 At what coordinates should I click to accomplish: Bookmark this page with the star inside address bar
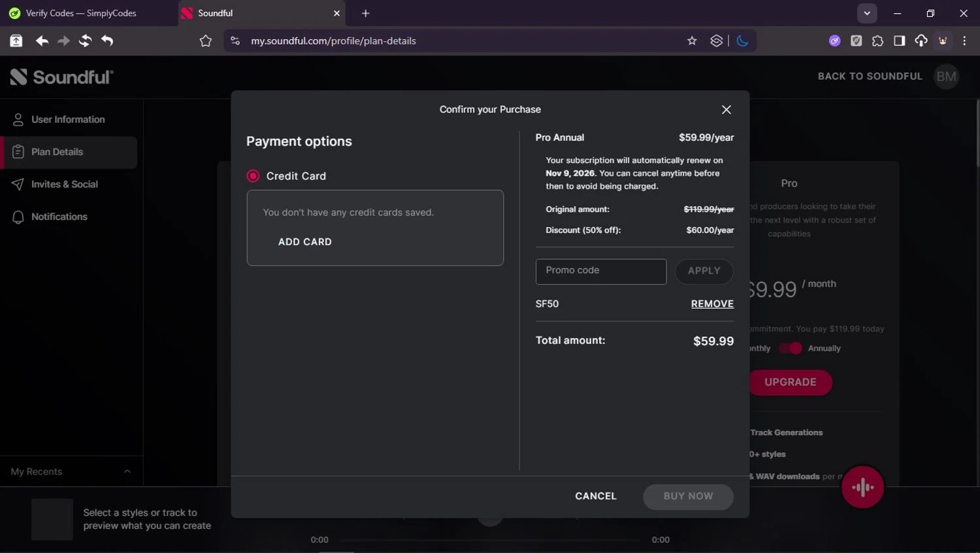click(x=692, y=41)
